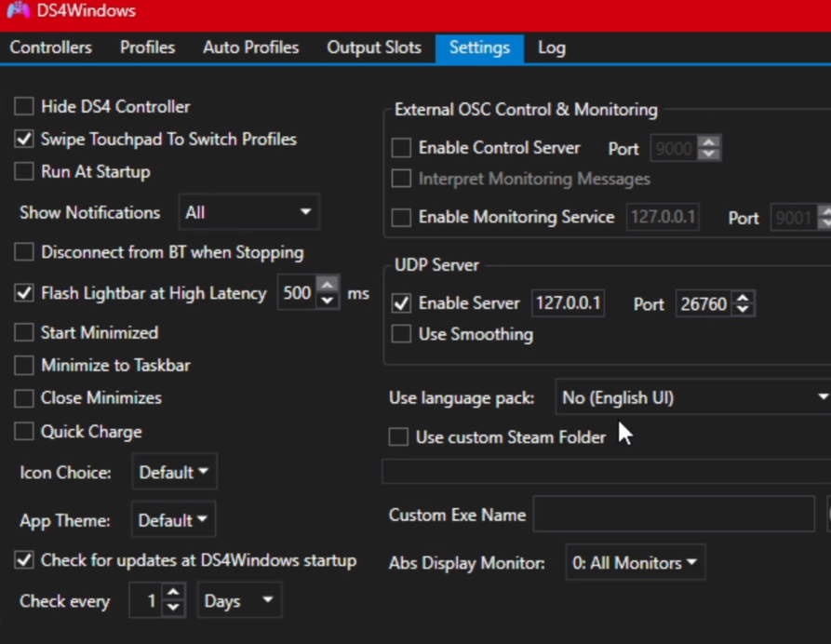Increase lightbar latency with up arrow

click(328, 285)
